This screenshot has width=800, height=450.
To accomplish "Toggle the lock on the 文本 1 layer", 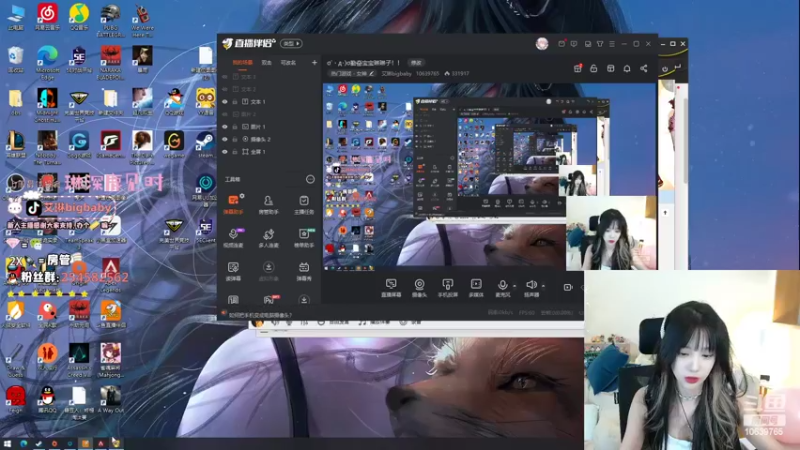I will [x=235, y=102].
